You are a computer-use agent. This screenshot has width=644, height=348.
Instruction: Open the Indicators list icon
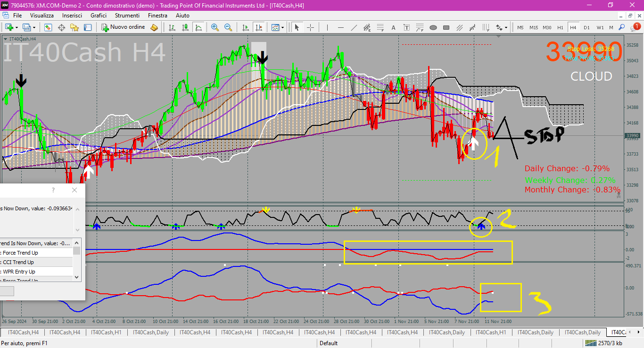pos(275,27)
